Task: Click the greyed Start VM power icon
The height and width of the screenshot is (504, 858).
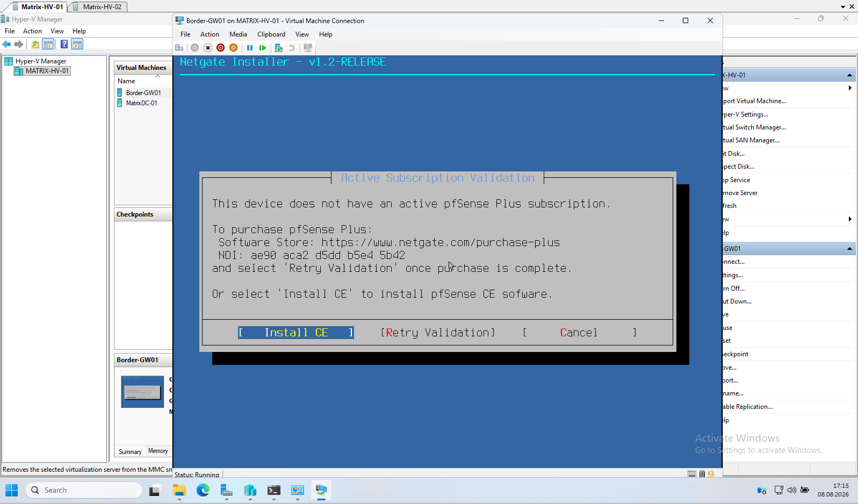Action: coord(194,48)
